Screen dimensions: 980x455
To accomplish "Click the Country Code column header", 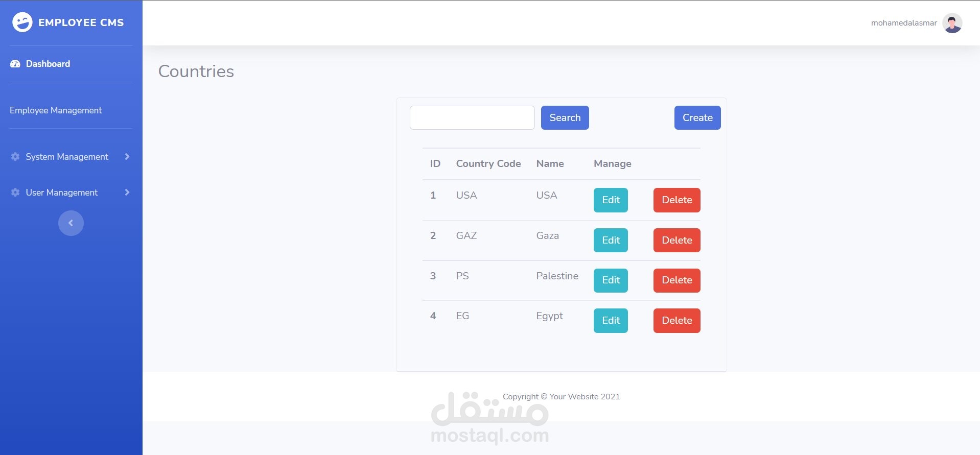I will click(x=488, y=164).
